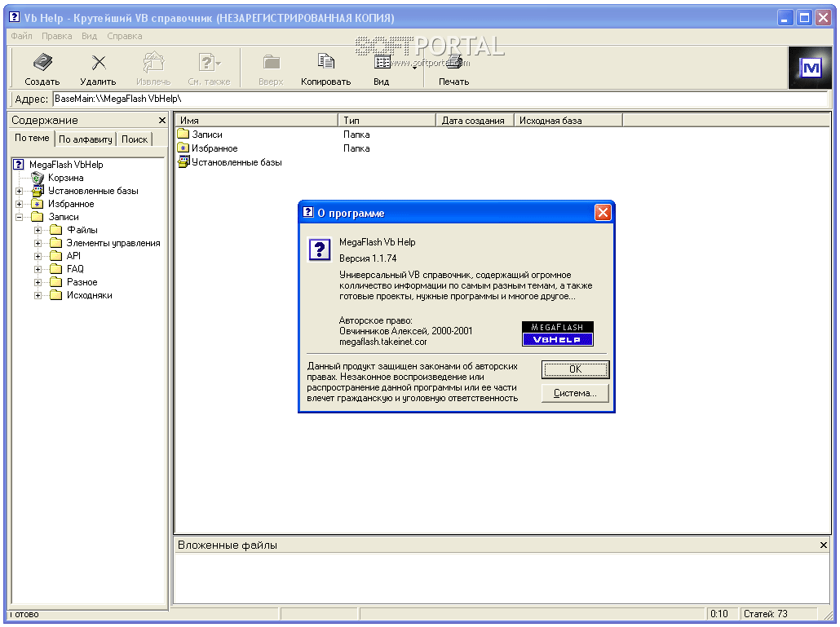The height and width of the screenshot is (627, 840).
Task: Click the Папка type cell of the Избранное row
Action: (356, 148)
